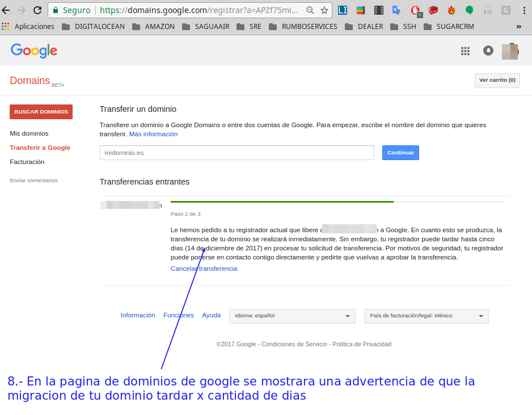Open the Hola flame extension
The width and height of the screenshot is (532, 415).
click(451, 10)
